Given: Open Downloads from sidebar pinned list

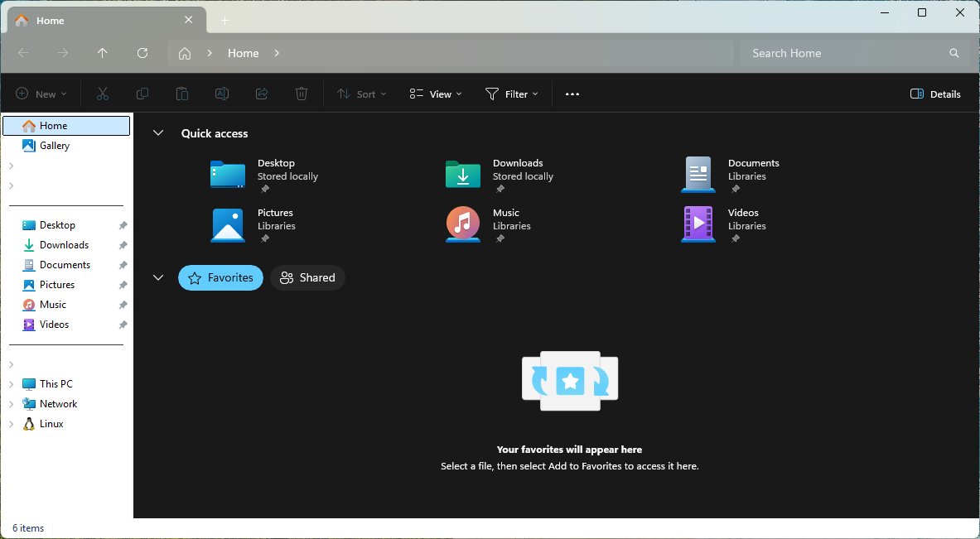Looking at the screenshot, I should click(x=65, y=245).
